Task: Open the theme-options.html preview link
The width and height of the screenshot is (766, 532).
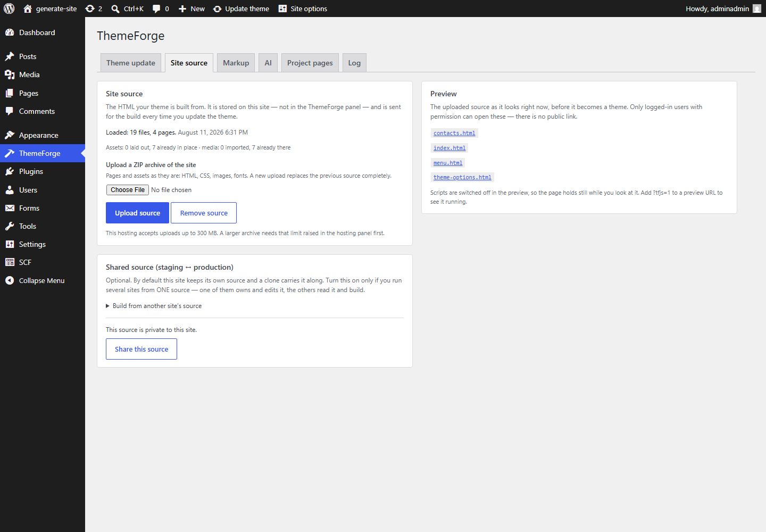Action: [462, 177]
